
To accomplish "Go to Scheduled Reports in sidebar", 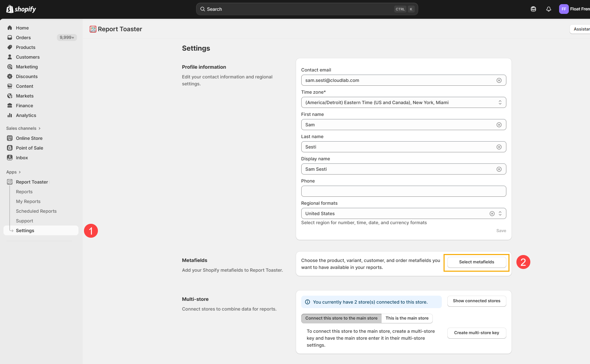I will [36, 211].
